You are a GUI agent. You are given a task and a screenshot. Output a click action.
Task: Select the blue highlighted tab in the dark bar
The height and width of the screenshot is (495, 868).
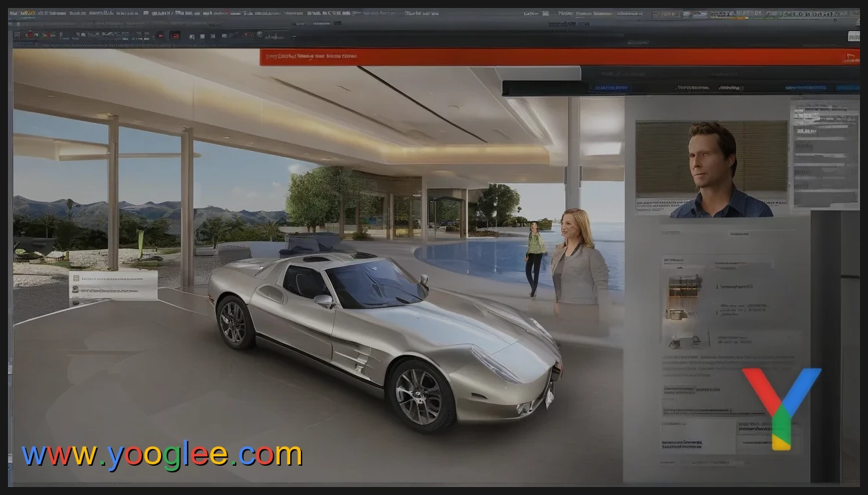pyautogui.click(x=611, y=87)
